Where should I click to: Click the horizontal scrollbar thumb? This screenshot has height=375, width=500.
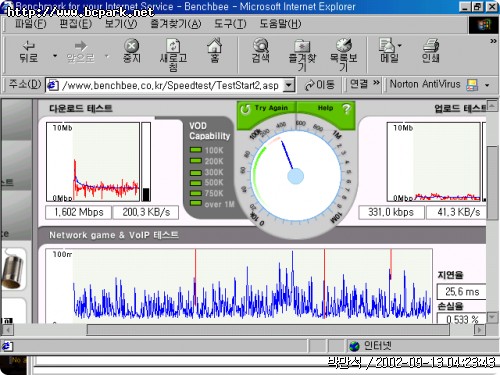268,330
